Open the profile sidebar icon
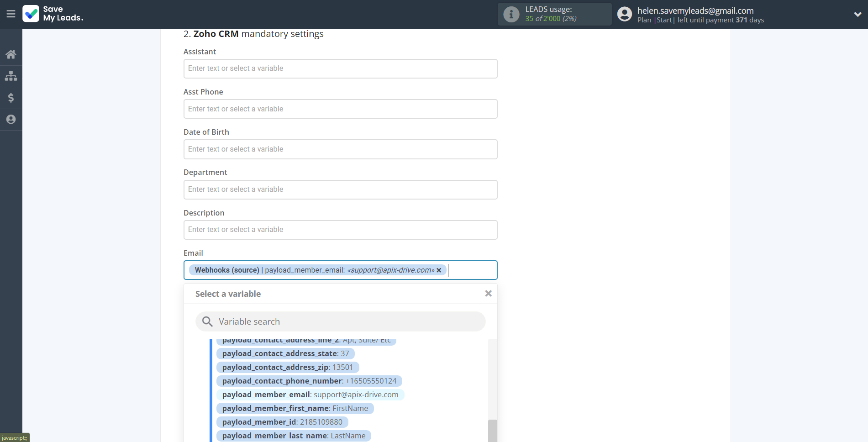Image resolution: width=868 pixels, height=442 pixels. [11, 119]
